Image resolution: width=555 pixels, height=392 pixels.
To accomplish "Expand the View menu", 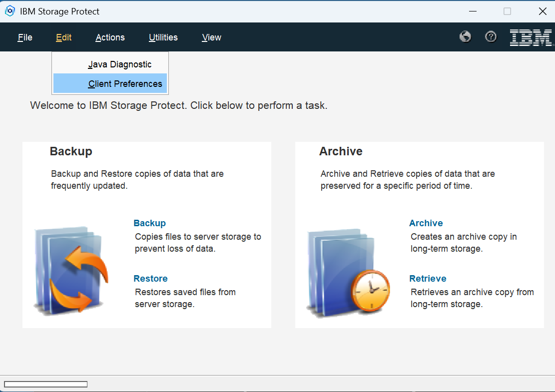I will pyautogui.click(x=211, y=37).
